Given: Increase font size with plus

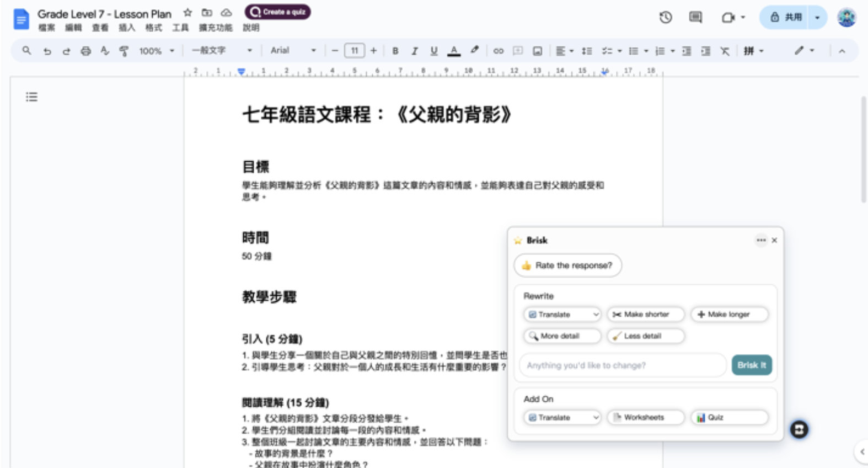Looking at the screenshot, I should 373,51.
